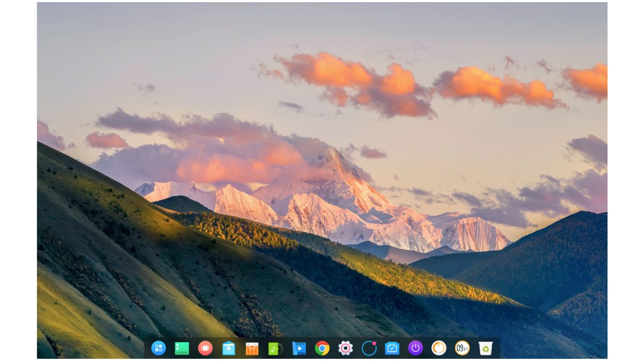644x361 pixels.
Task: Open the clock widget in the dock
Action: [x=462, y=348]
